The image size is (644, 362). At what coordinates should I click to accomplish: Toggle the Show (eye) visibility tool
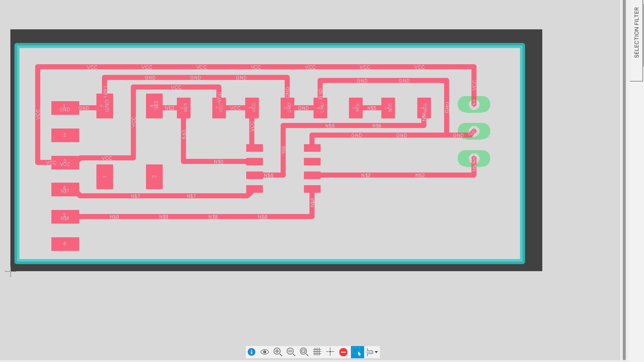[264, 352]
